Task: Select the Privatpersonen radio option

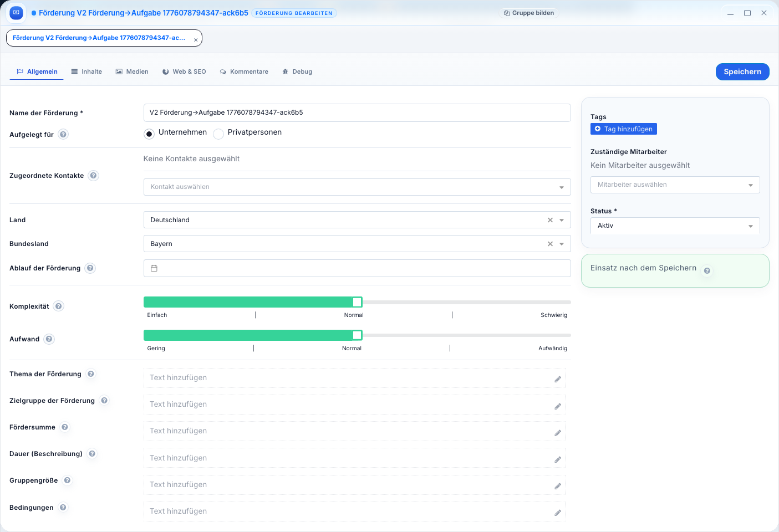Action: 218,134
